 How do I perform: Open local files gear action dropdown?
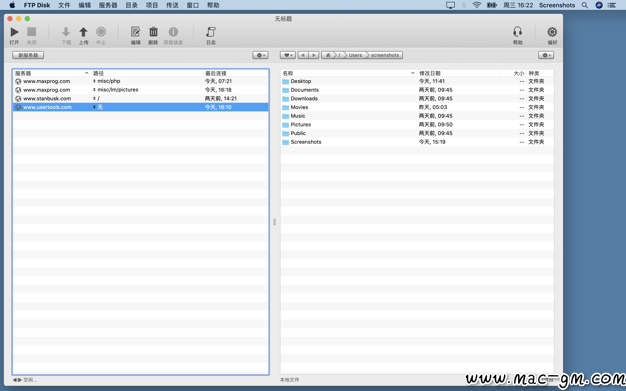click(546, 55)
